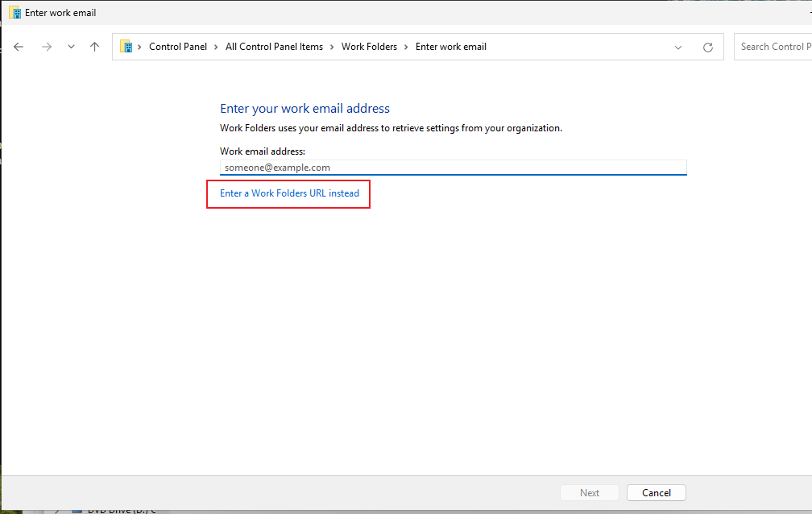This screenshot has width=812, height=514.
Task: Expand the chevron after Work Folders breadcrumb
Action: point(406,48)
